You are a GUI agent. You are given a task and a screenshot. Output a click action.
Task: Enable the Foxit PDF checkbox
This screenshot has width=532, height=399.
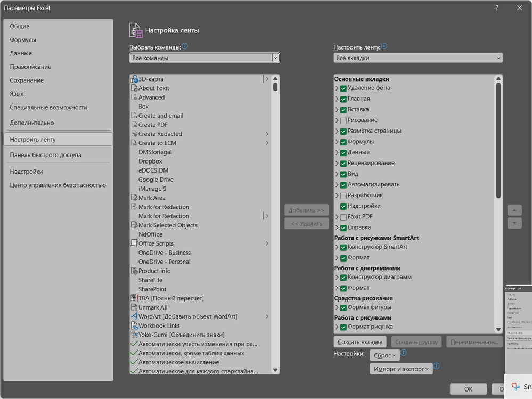pos(343,217)
